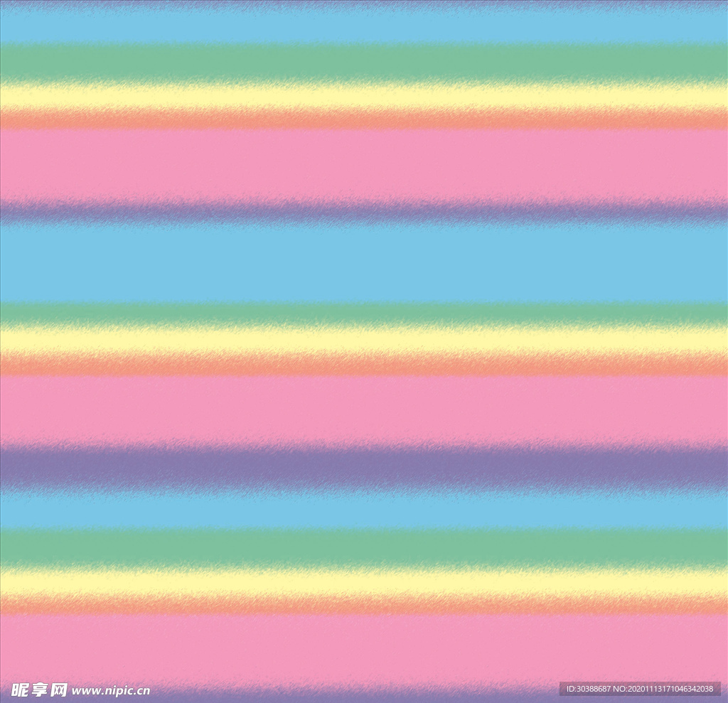Pick the thickest purple stripe
Image resolution: width=728 pixels, height=703 pixels.
point(364,467)
